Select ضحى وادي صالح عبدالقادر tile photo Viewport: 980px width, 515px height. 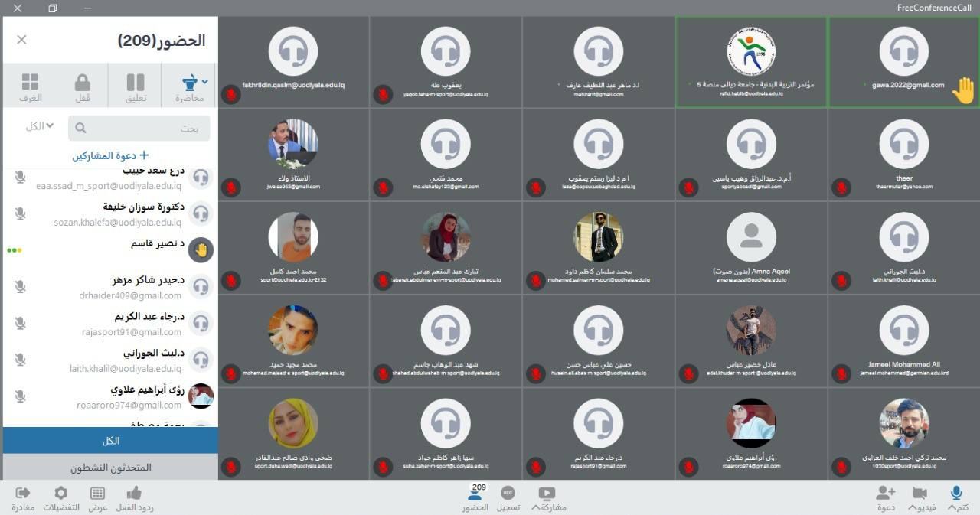coord(293,423)
